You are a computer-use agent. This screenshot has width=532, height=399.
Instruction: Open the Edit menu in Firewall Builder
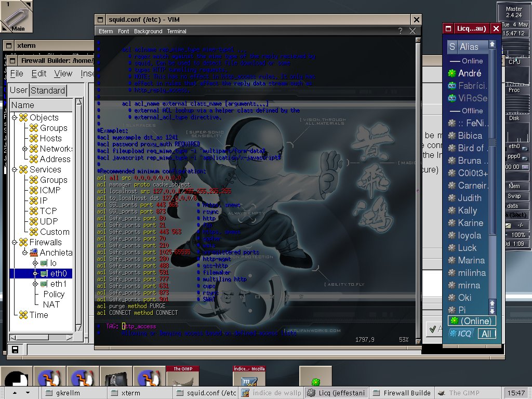[x=38, y=74]
